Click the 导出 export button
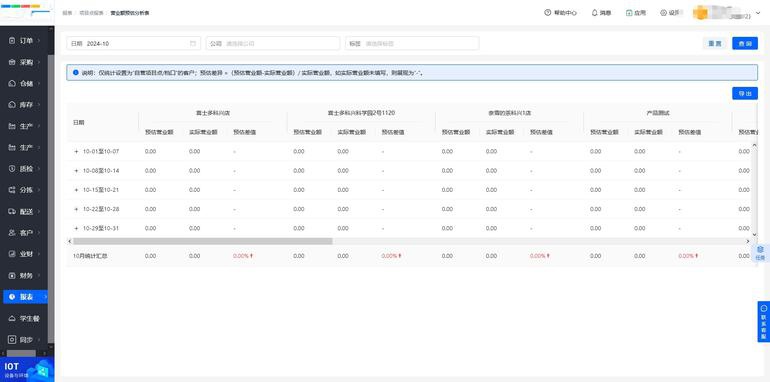770x382 pixels. click(745, 93)
